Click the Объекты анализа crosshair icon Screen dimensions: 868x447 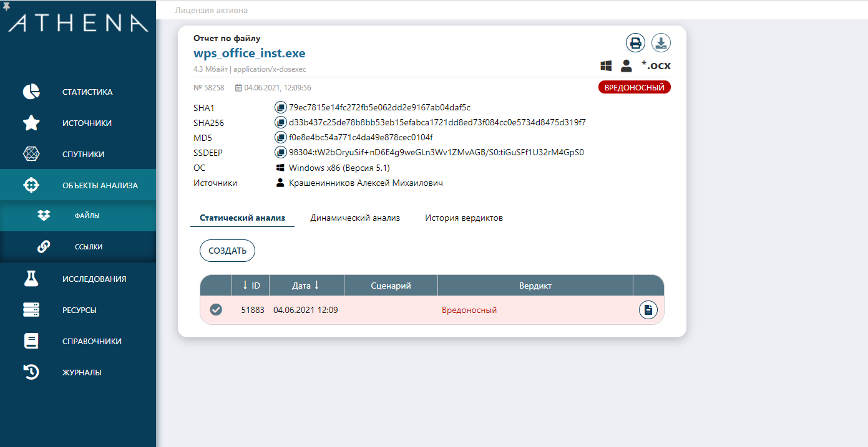point(31,185)
